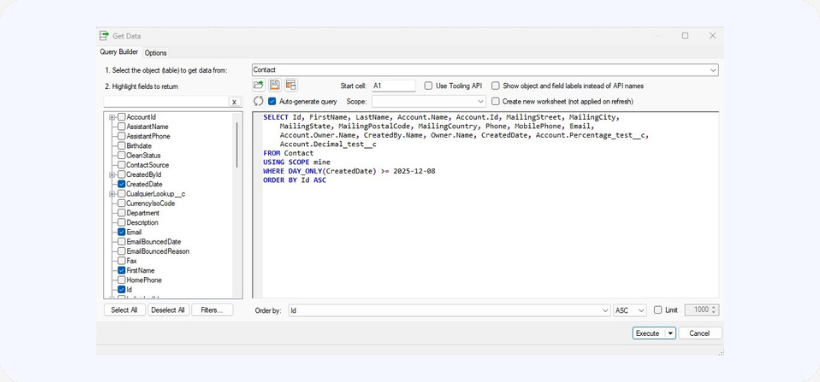Viewport: 820px width, 382px height.
Task: Click the 'USING SCOPE mine' query line
Action: point(297,162)
